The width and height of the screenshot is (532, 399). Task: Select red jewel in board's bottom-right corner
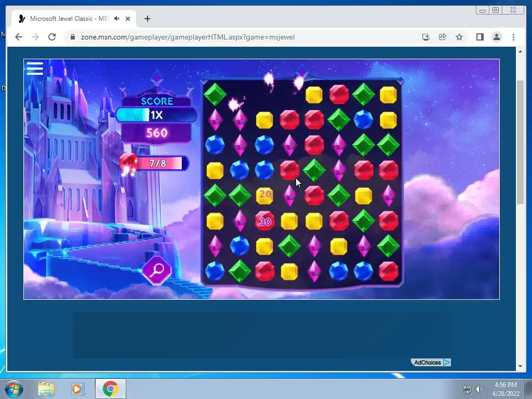(388, 271)
